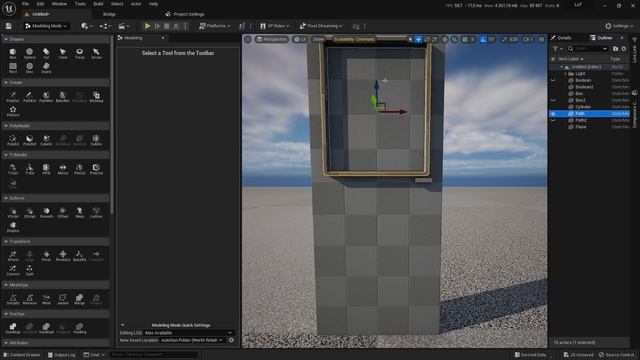
Task: Switch to the Bridge tab
Action: pyautogui.click(x=109, y=14)
